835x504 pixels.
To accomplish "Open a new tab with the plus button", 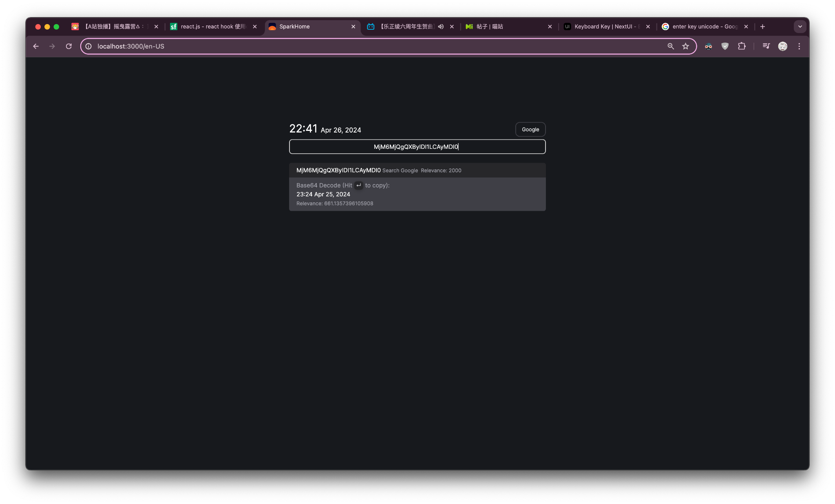I will click(x=762, y=27).
